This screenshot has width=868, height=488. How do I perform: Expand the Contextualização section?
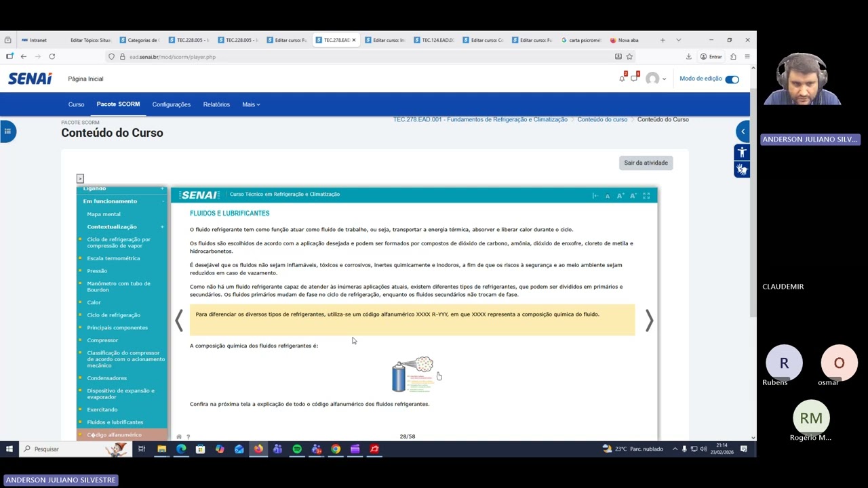click(163, 226)
